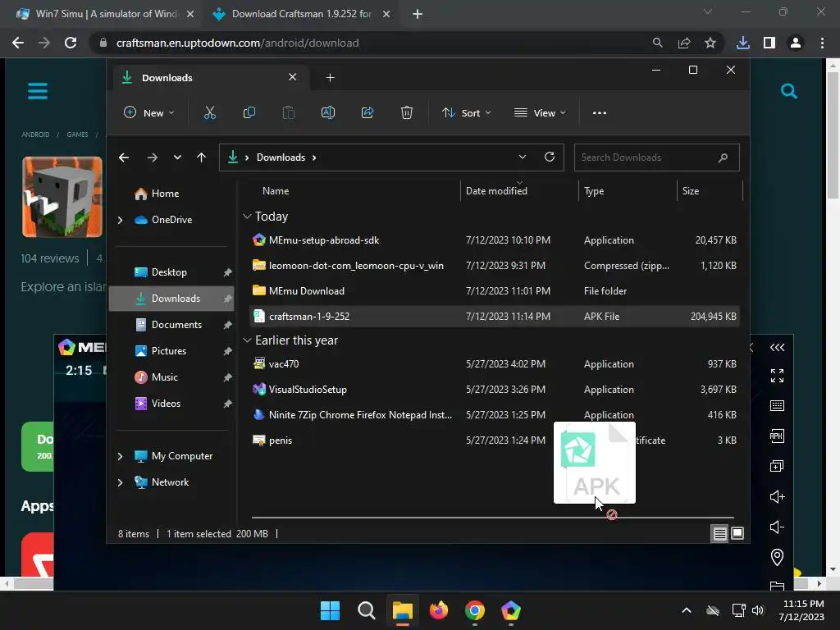Open address bar history dropdown arrow
Screen dimensions: 840x630
tap(523, 157)
